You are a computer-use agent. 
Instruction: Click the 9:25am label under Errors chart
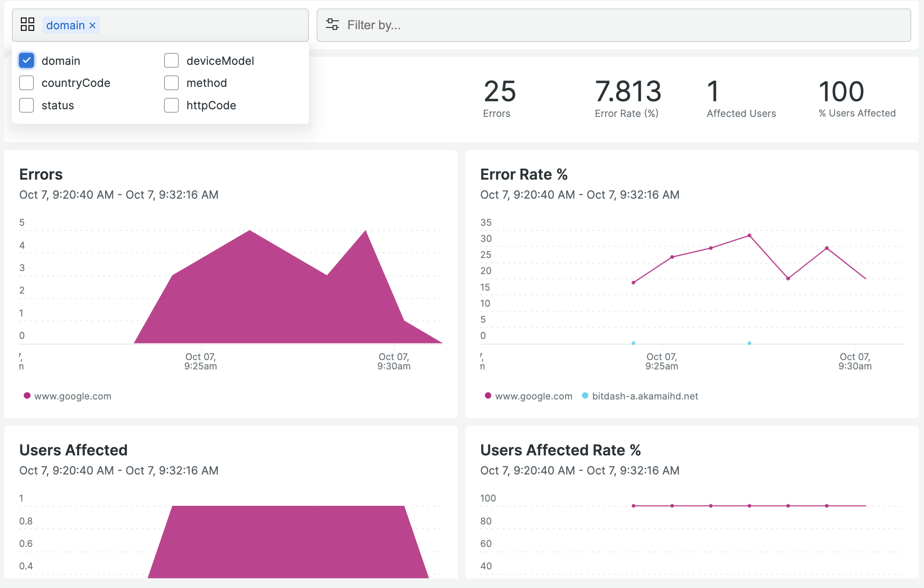pos(200,361)
